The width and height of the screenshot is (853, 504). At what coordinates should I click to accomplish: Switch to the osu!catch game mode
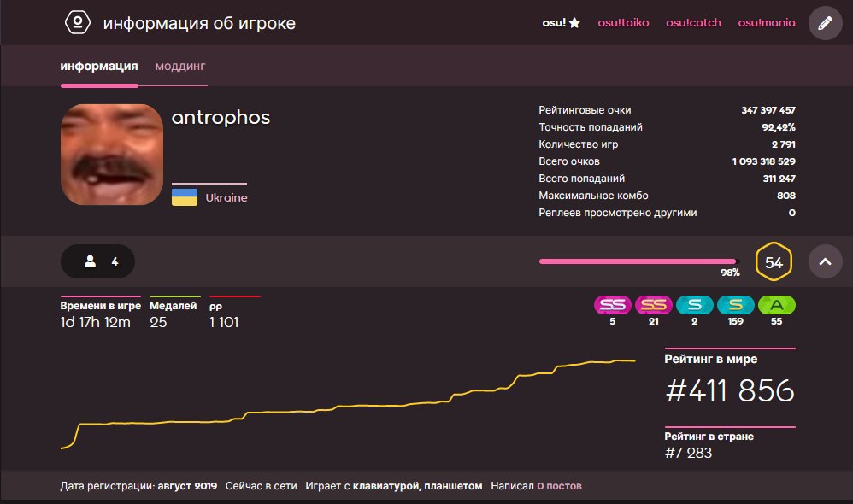[x=694, y=23]
